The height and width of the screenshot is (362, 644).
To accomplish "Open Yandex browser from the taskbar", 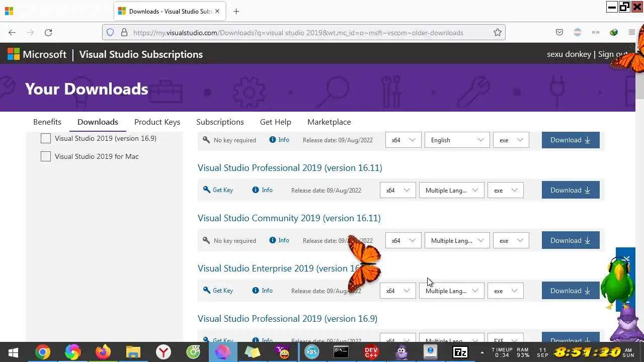I will tap(164, 352).
